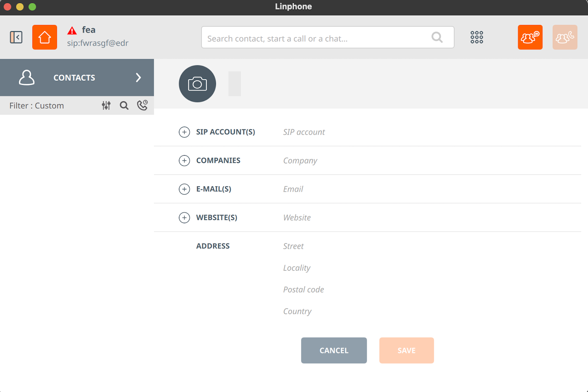Focus the search contact input field
The height and width of the screenshot is (392, 588).
point(327,37)
